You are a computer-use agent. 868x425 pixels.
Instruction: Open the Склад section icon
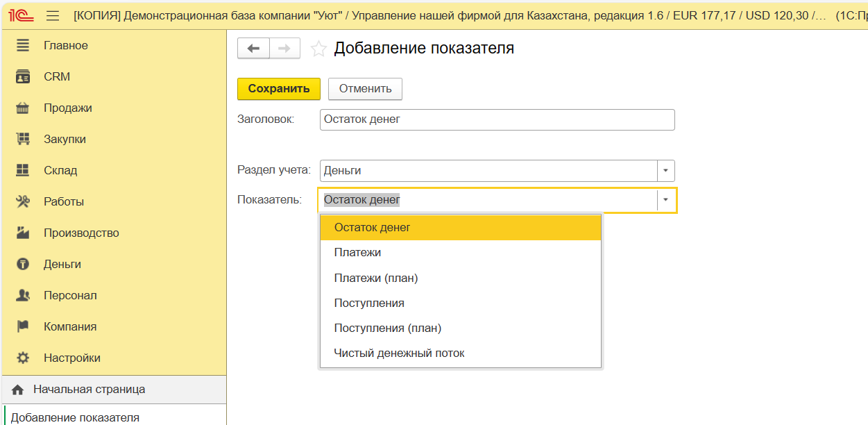23,170
